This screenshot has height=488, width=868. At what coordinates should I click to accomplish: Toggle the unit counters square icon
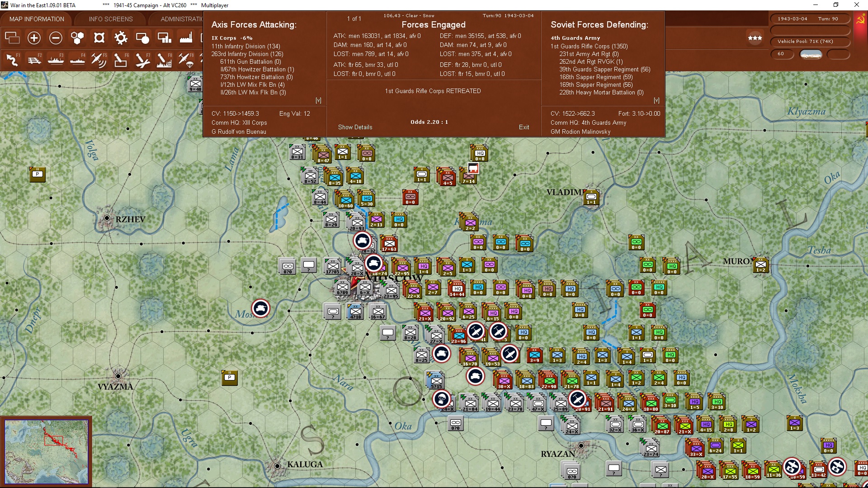(99, 38)
